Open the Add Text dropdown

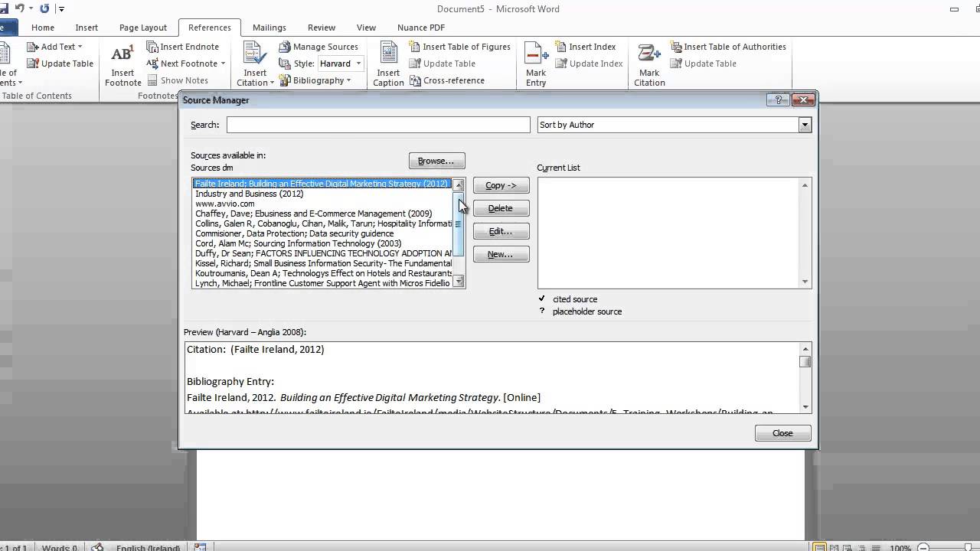click(x=54, y=47)
